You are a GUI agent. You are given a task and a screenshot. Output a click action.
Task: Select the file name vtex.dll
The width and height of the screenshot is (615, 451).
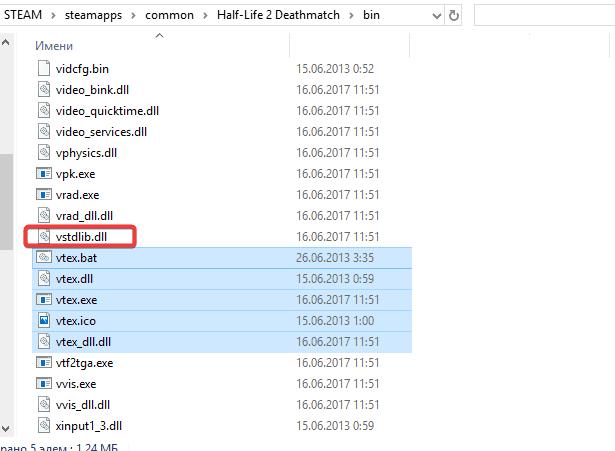(x=74, y=279)
